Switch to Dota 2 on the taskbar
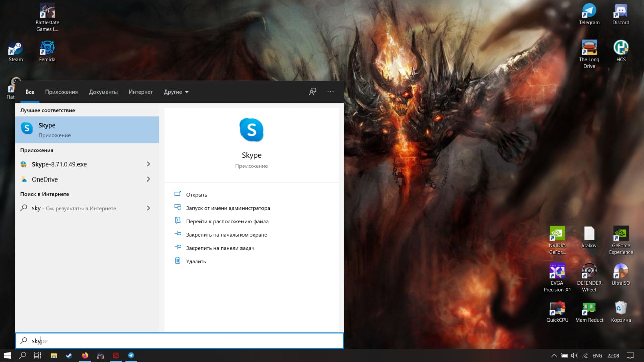The height and width of the screenshot is (362, 644). pos(115,355)
